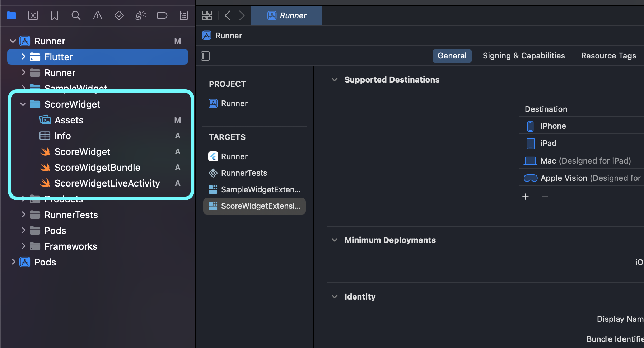Viewport: 644px width, 348px height.
Task: Open the ScoreWidgetLiveActivity swift file
Action: tap(98, 183)
